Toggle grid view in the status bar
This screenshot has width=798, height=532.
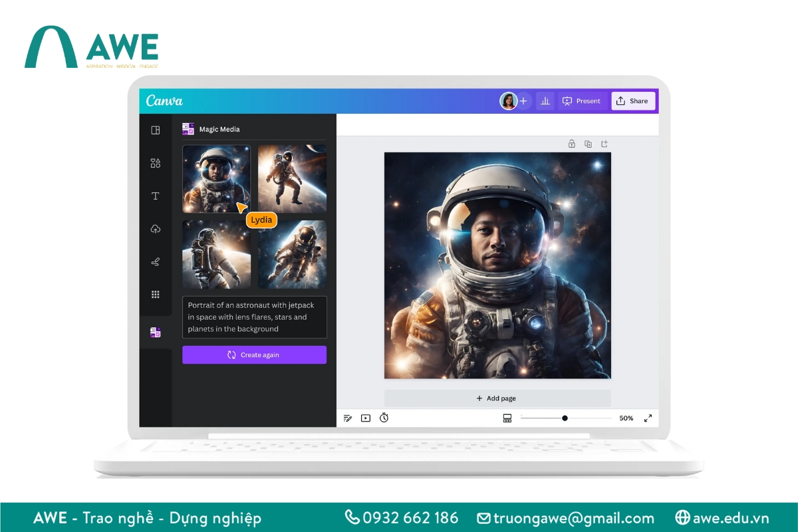507,418
